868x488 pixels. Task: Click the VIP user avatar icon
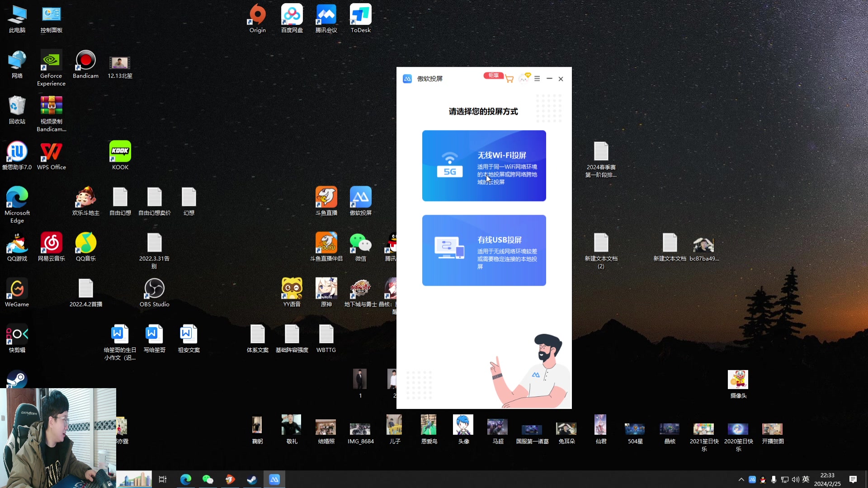[524, 79]
